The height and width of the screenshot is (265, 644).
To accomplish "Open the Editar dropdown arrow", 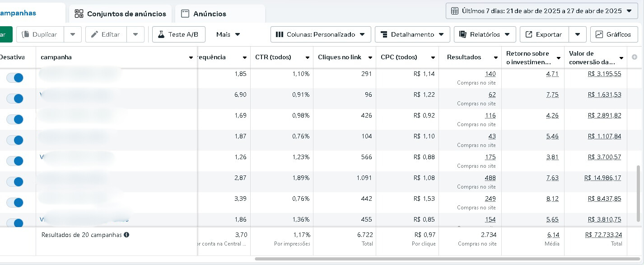I will (x=135, y=34).
